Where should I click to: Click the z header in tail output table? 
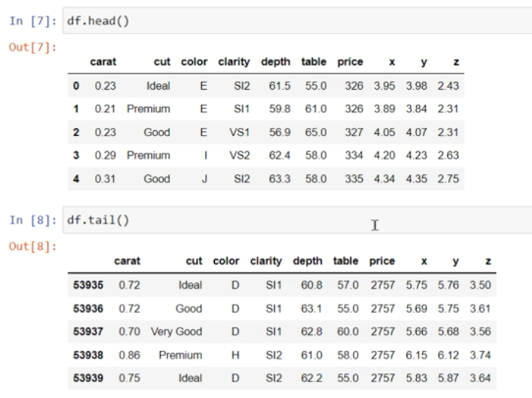pyautogui.click(x=487, y=260)
